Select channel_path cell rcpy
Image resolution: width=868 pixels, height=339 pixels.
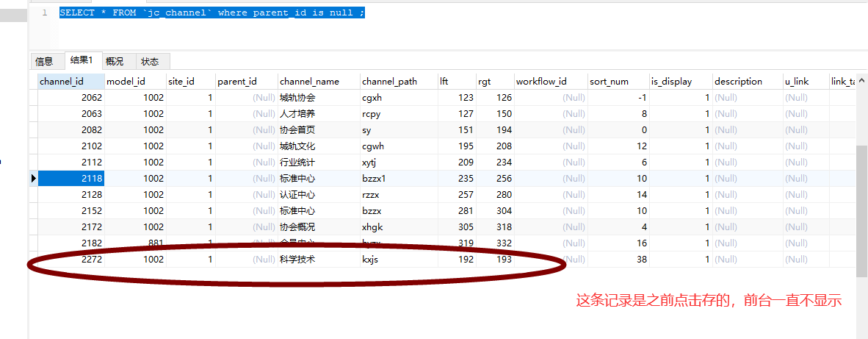pyautogui.click(x=399, y=113)
